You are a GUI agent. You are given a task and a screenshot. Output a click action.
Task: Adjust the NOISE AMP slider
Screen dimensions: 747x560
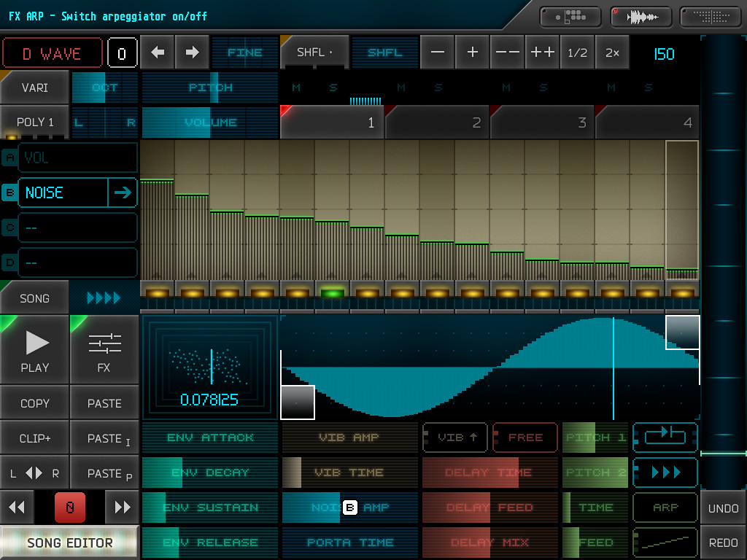coord(349,507)
